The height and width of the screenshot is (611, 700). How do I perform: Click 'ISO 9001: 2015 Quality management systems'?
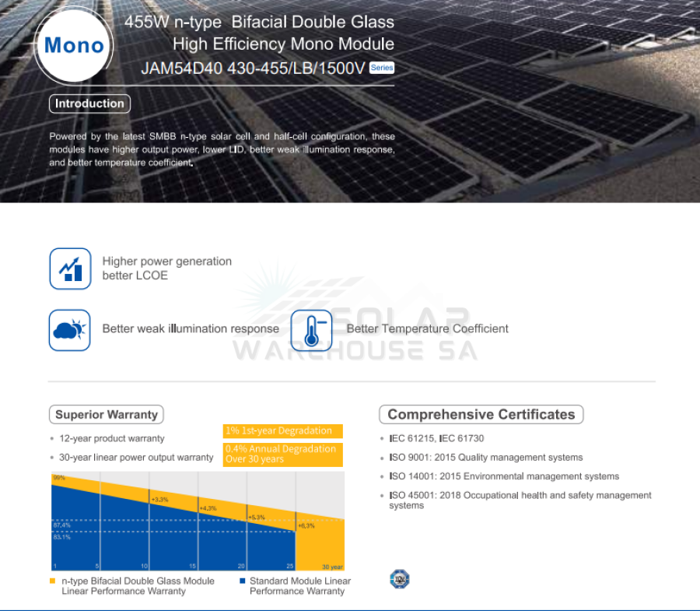click(486, 458)
